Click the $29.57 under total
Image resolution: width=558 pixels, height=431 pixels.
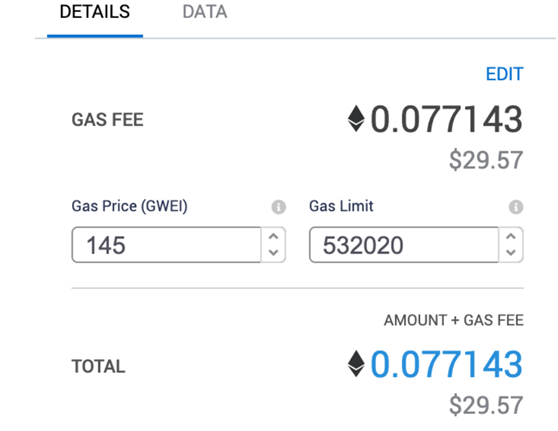point(486,405)
